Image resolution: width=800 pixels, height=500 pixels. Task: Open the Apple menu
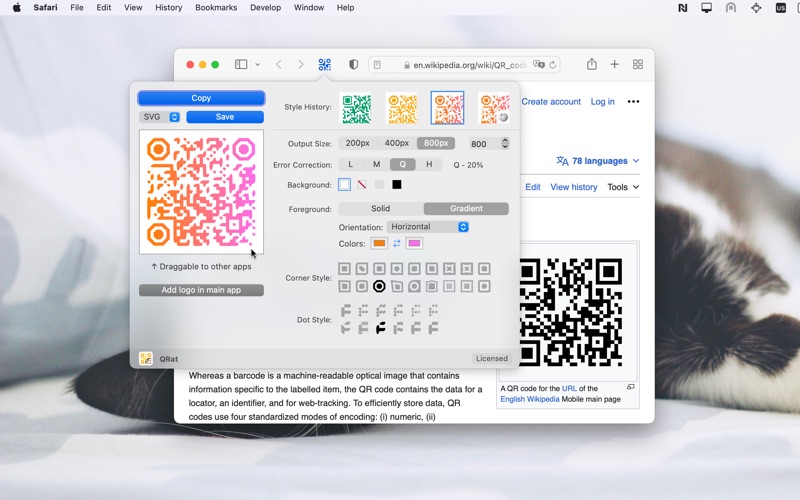pos(16,8)
